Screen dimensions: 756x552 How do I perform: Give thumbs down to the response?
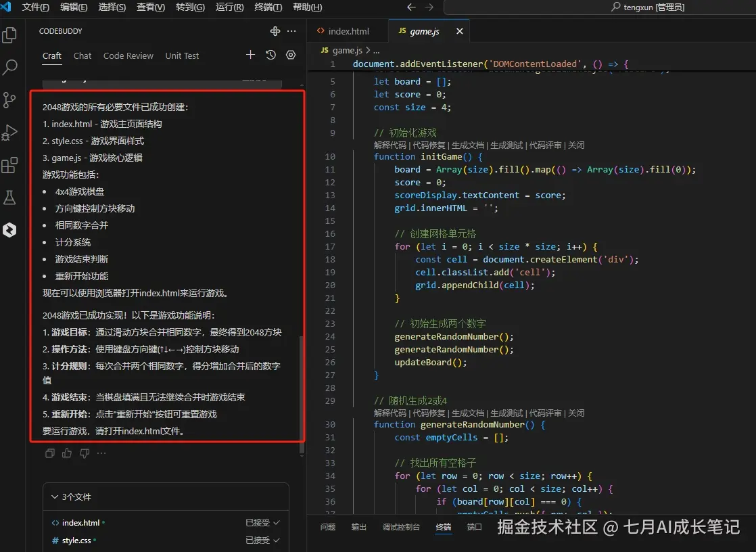(x=85, y=453)
